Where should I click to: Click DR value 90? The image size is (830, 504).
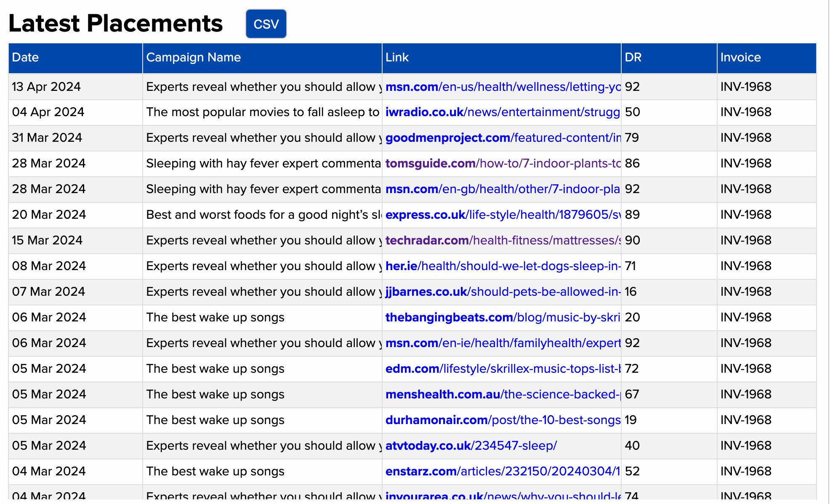click(632, 240)
